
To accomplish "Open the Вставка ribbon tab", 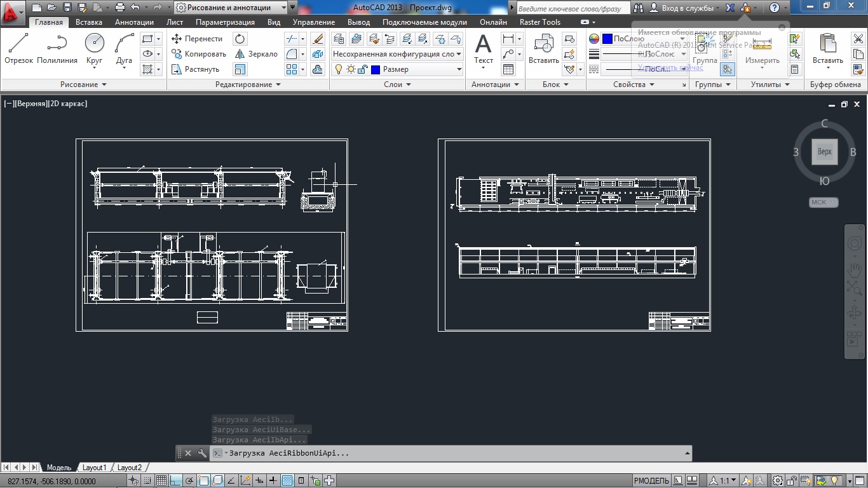I will 89,22.
